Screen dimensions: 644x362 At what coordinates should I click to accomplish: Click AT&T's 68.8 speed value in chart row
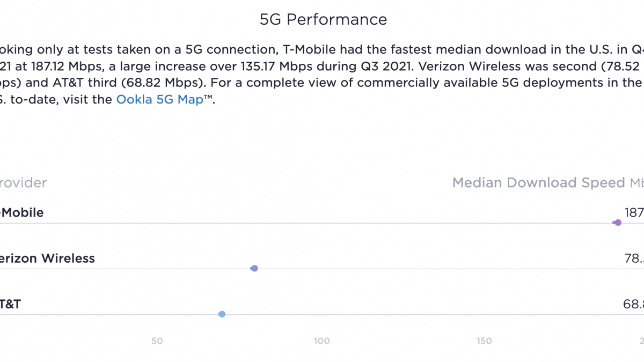[x=633, y=305]
